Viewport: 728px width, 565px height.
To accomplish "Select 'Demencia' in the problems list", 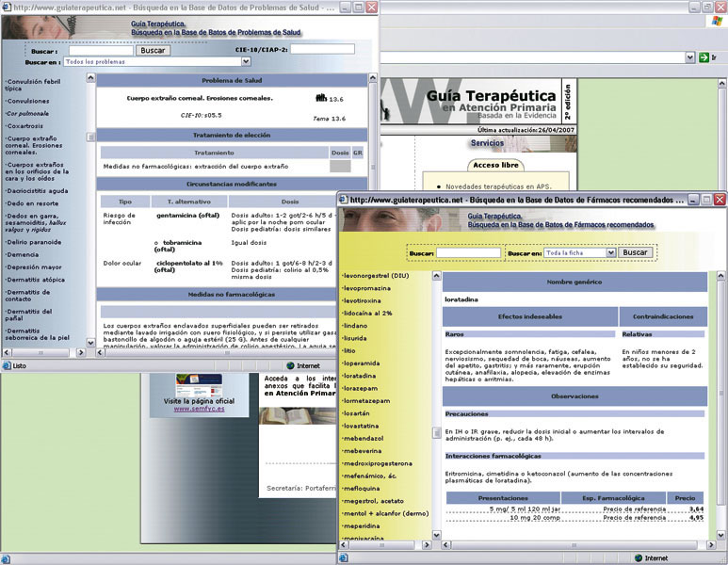I will click(23, 255).
